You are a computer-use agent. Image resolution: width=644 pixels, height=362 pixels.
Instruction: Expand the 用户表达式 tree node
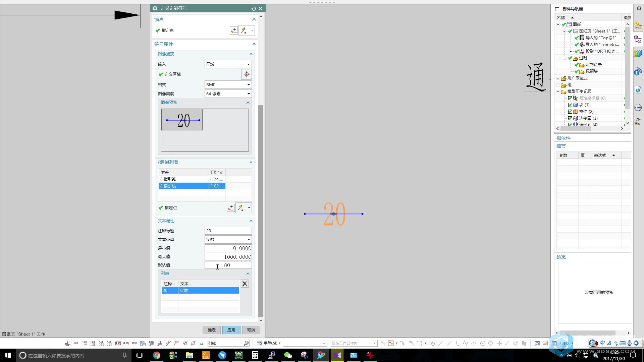click(558, 78)
